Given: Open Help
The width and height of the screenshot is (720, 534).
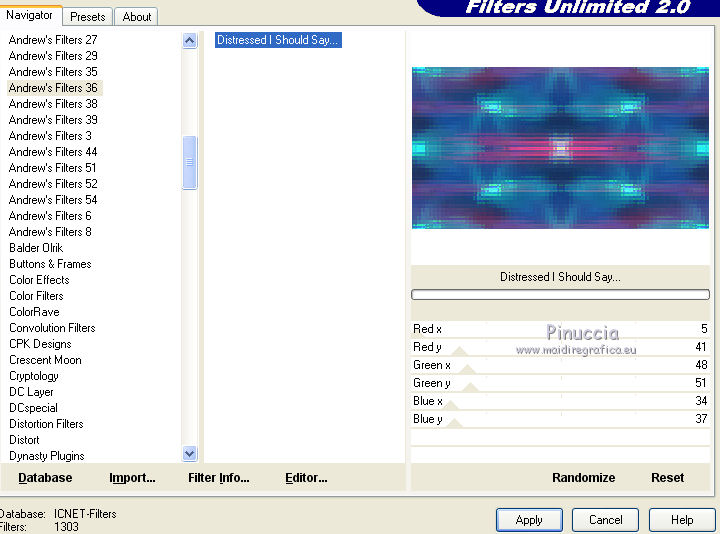Looking at the screenshot, I should point(682,520).
